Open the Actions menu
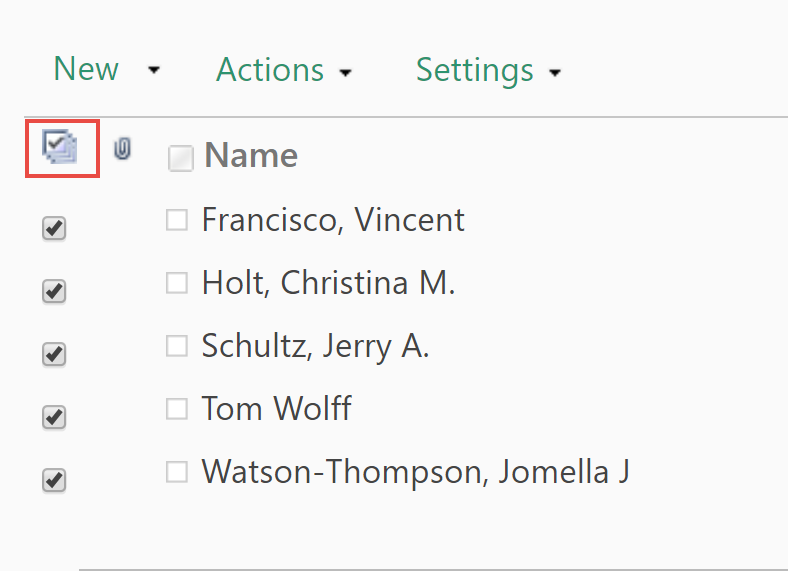The height and width of the screenshot is (571, 788). [270, 69]
